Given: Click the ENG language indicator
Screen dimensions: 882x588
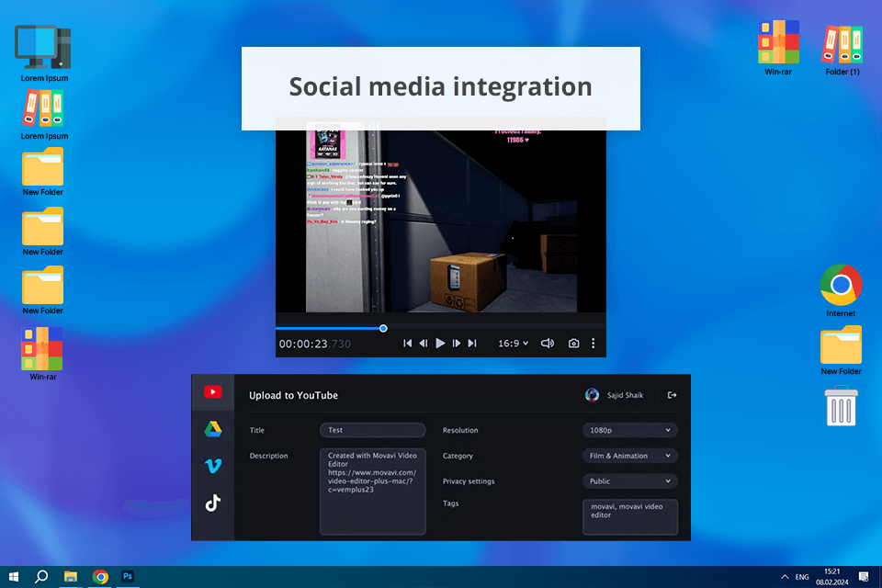Looking at the screenshot, I should coord(802,577).
